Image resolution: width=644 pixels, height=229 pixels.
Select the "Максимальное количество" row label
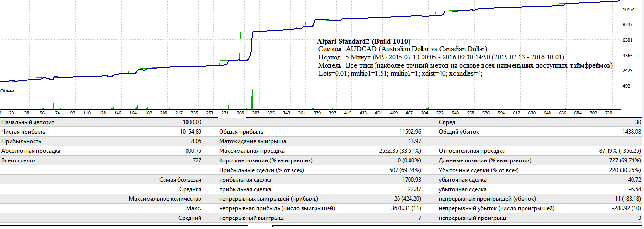[x=165, y=199]
